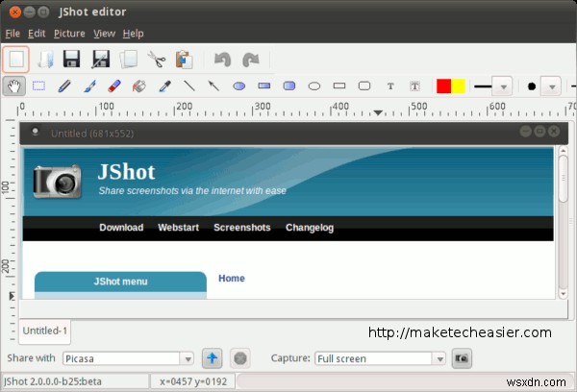Open the Edit menu
Screen dimensions: 577x392
pos(37,34)
